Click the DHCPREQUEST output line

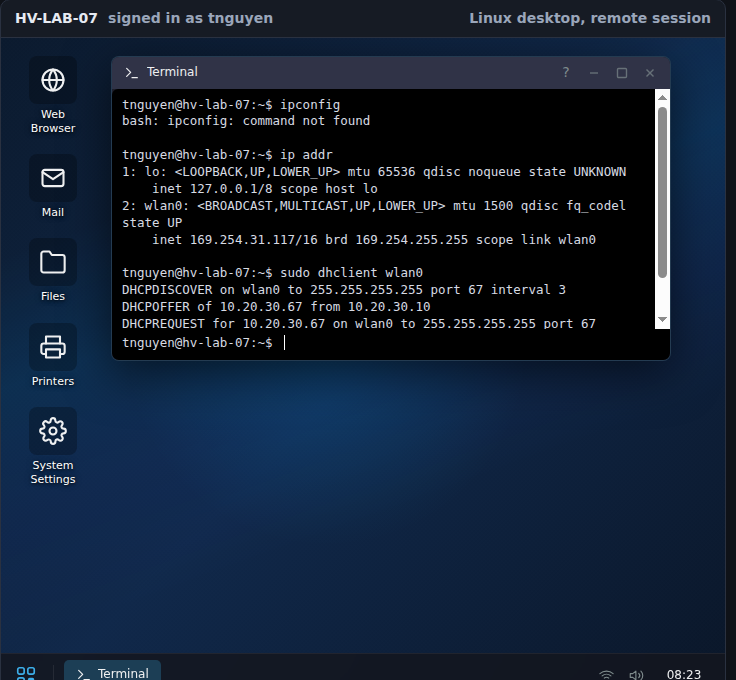(x=359, y=324)
